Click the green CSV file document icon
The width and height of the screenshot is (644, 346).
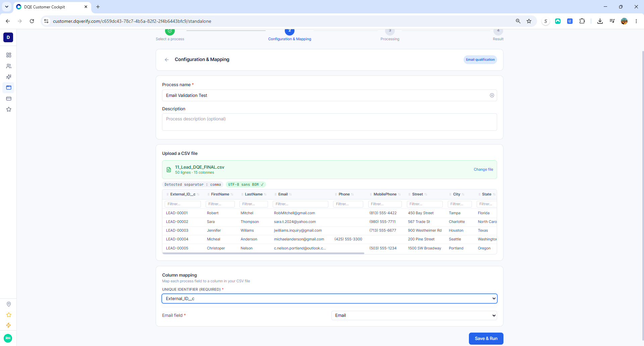(x=169, y=170)
